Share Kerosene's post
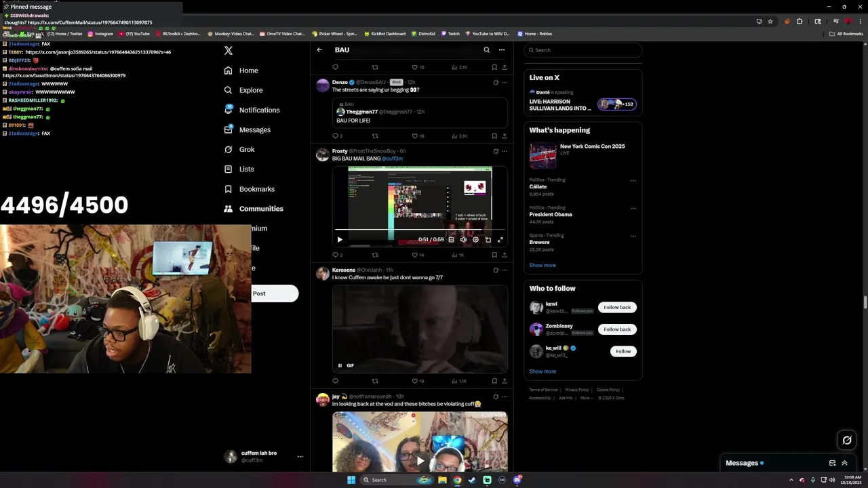 pyautogui.click(x=505, y=382)
